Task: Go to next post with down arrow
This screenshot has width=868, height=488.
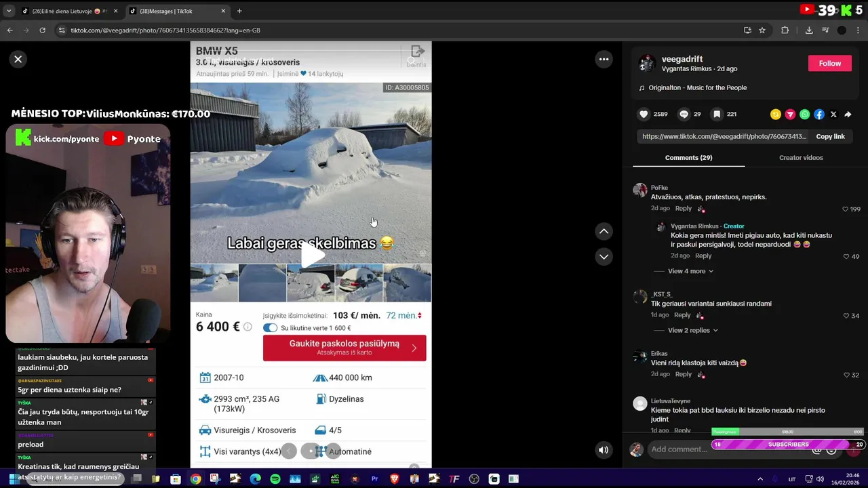Action: pos(604,257)
